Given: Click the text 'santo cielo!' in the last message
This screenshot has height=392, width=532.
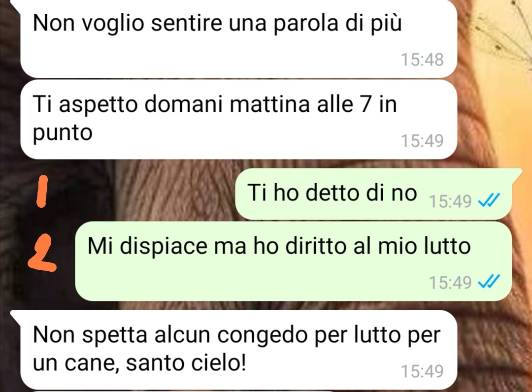Looking at the screenshot, I should coord(186,363).
